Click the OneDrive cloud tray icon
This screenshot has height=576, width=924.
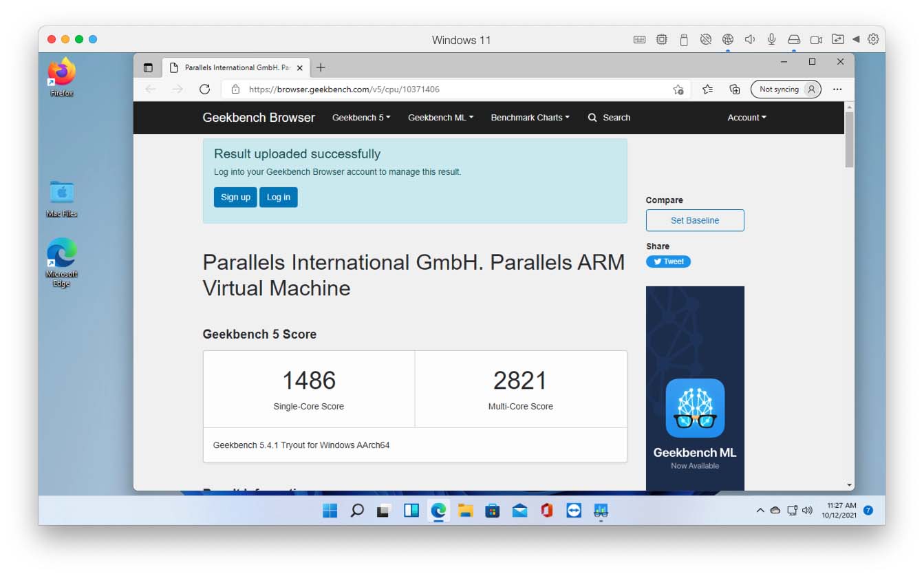(x=775, y=511)
